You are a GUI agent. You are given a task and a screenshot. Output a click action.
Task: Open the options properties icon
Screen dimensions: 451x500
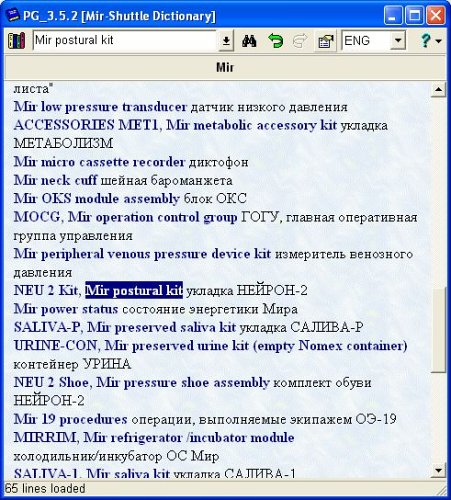tap(325, 41)
